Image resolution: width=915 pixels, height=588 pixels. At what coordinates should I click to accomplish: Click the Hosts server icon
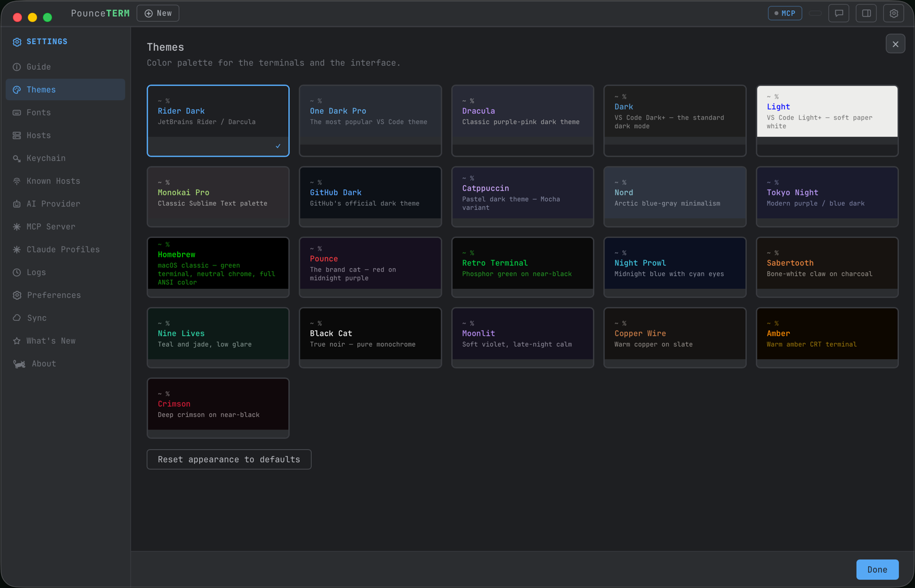[x=17, y=136]
